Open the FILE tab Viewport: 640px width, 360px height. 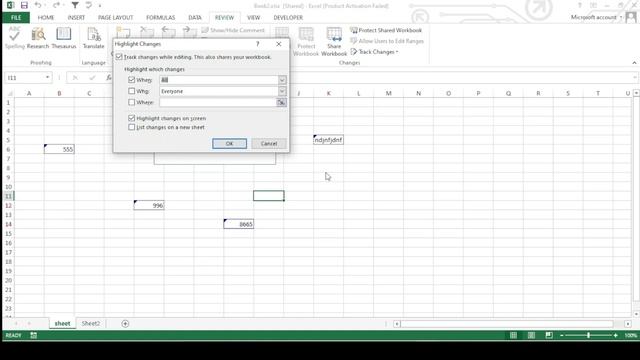pyautogui.click(x=16, y=18)
